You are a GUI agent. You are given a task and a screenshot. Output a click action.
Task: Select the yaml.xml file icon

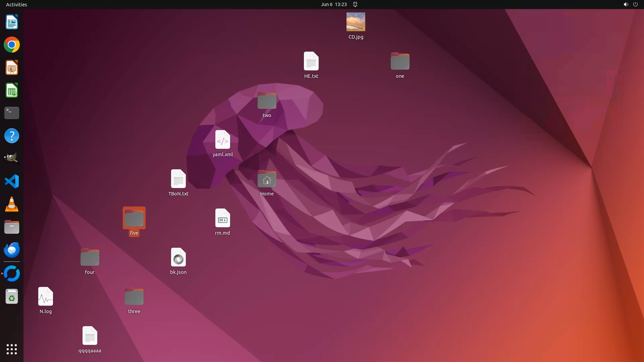222,140
